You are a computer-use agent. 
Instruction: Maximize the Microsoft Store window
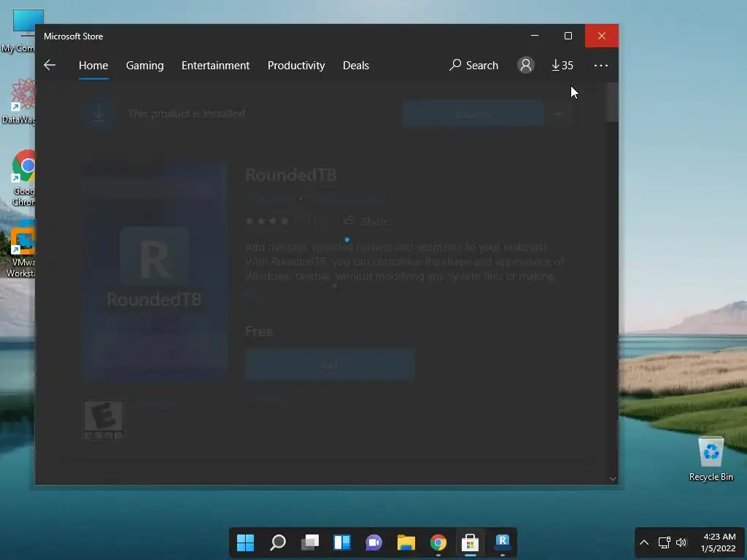click(568, 36)
